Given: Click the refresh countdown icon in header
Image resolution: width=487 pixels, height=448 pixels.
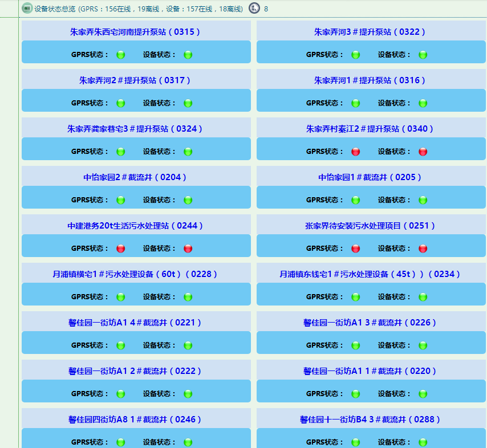Looking at the screenshot, I should [254, 8].
